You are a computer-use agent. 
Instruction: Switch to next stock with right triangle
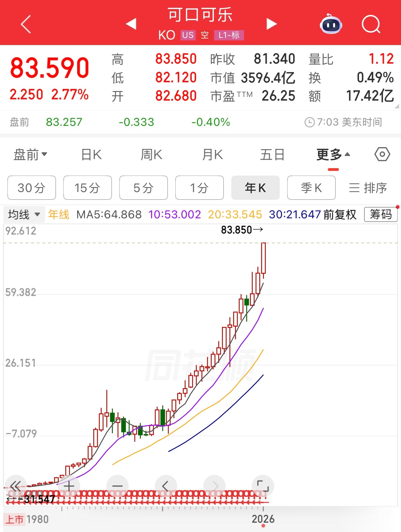coord(271,24)
